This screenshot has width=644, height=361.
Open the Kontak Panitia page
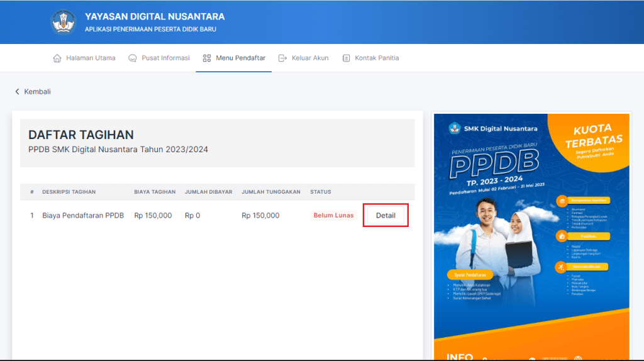pyautogui.click(x=377, y=58)
